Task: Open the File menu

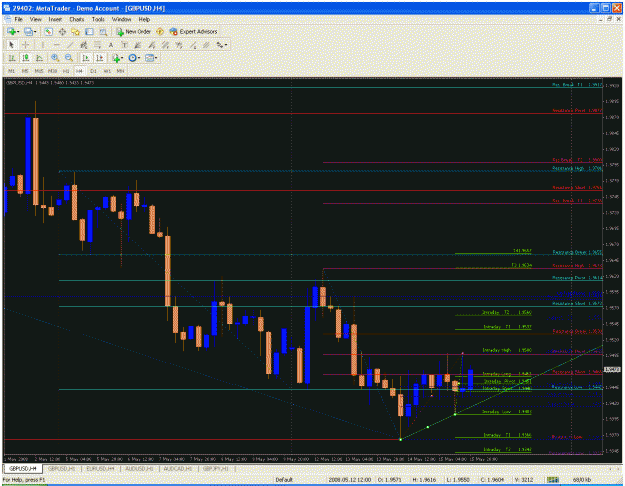Action: tap(18, 19)
